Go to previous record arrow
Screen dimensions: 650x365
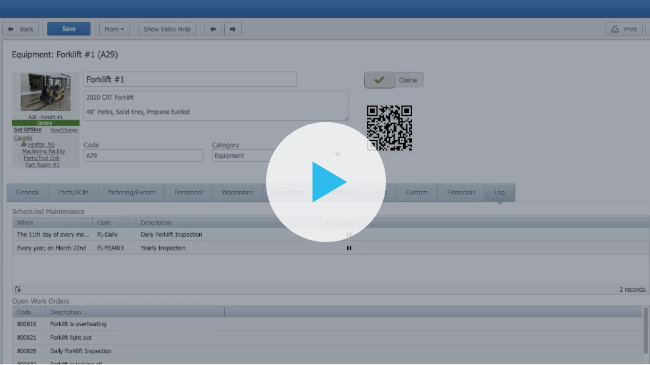tap(213, 29)
